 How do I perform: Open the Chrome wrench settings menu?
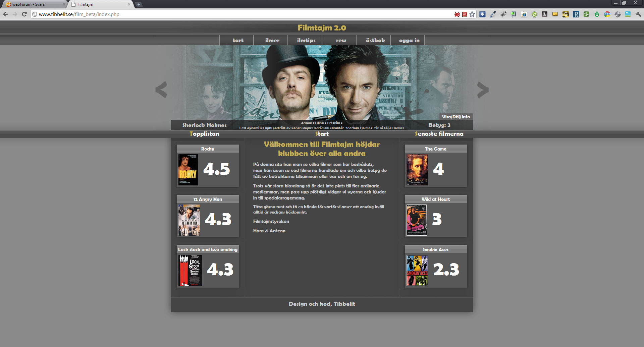[x=638, y=14]
